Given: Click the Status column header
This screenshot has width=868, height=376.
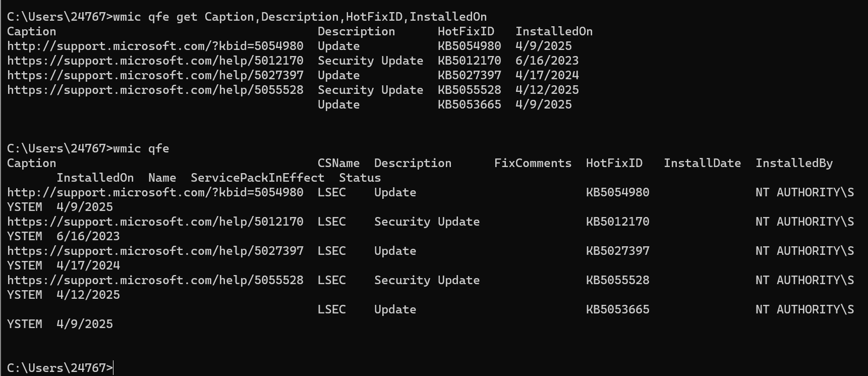Looking at the screenshot, I should click(x=360, y=178).
